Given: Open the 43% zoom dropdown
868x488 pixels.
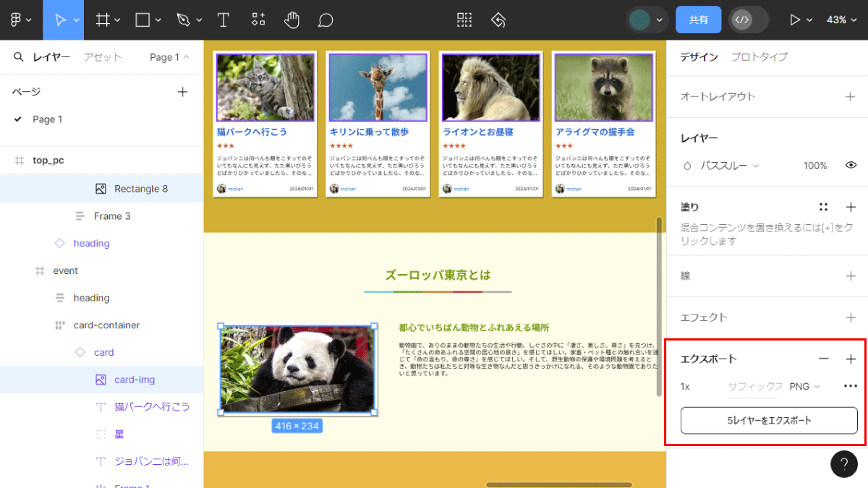Looking at the screenshot, I should coord(842,20).
